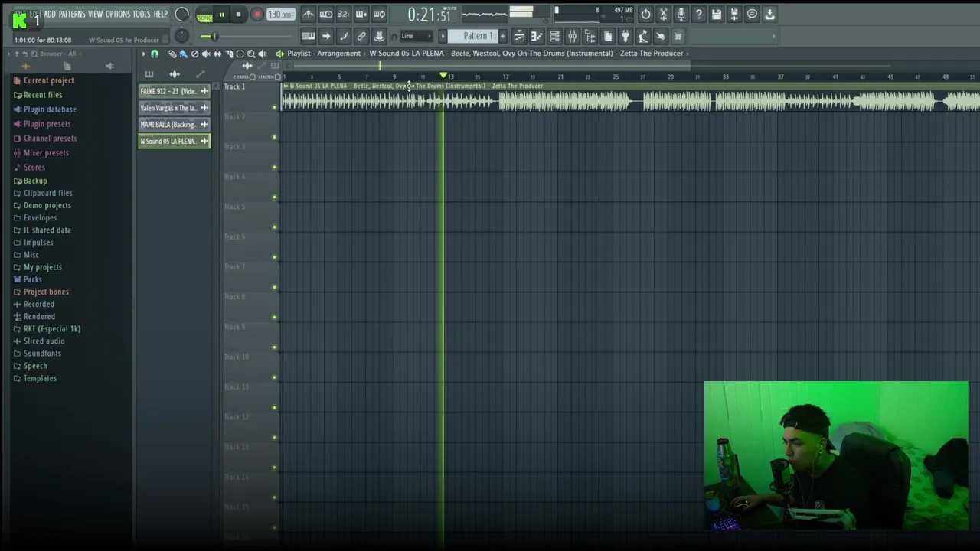Select the playlist Mute tool

(x=206, y=54)
